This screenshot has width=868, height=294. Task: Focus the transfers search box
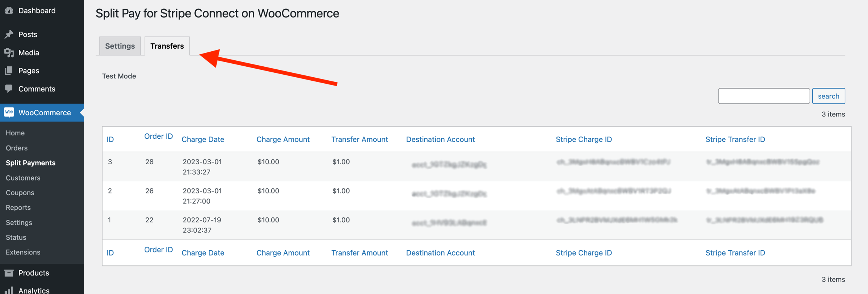[764, 96]
